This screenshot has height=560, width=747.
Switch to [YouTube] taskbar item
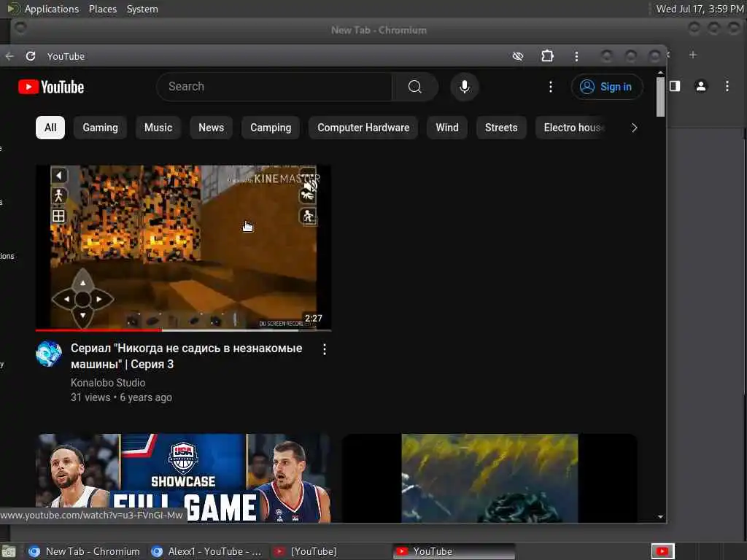click(329, 551)
